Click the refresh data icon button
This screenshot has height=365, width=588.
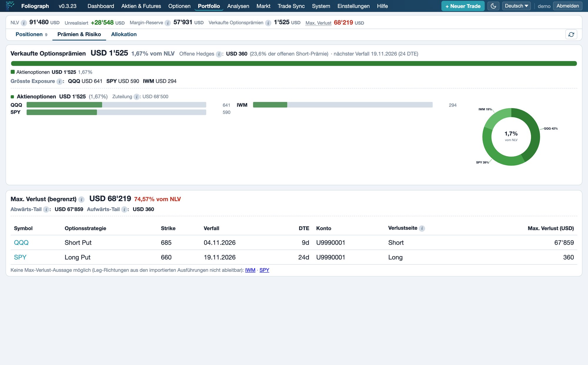pos(571,34)
